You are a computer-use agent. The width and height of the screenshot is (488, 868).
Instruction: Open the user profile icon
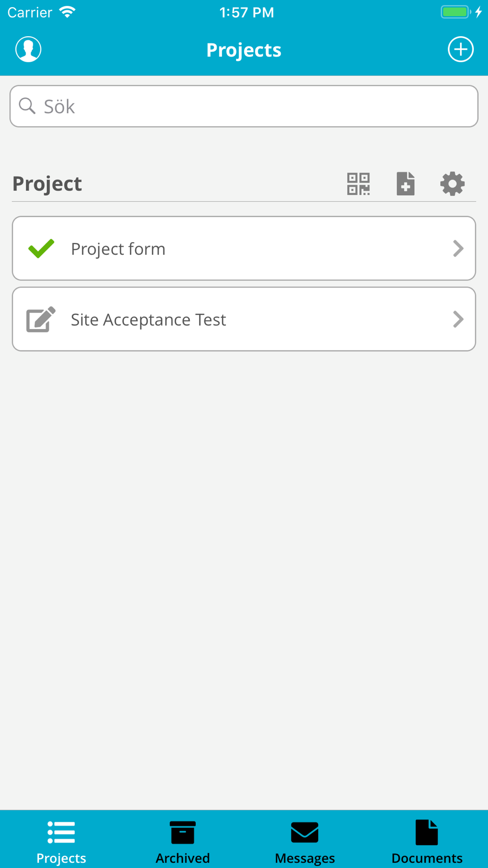pos(28,49)
